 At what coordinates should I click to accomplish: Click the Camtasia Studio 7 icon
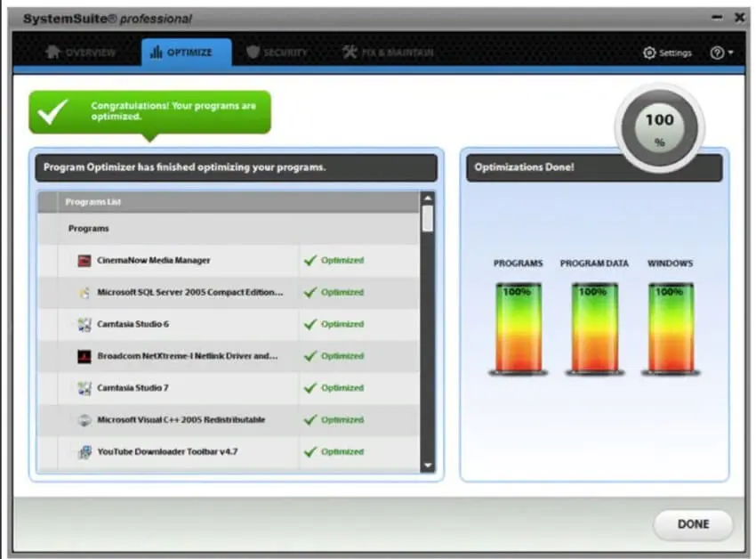pos(84,388)
